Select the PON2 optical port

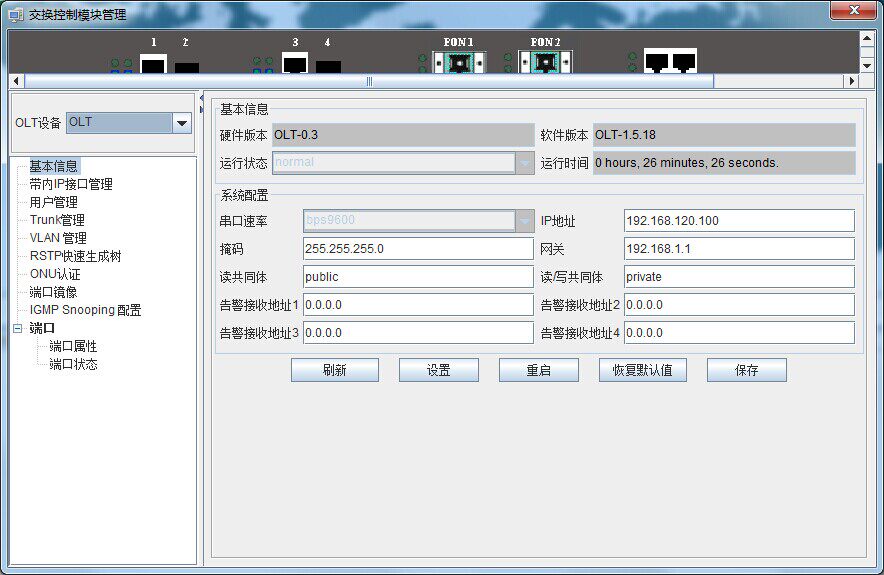click(x=545, y=62)
